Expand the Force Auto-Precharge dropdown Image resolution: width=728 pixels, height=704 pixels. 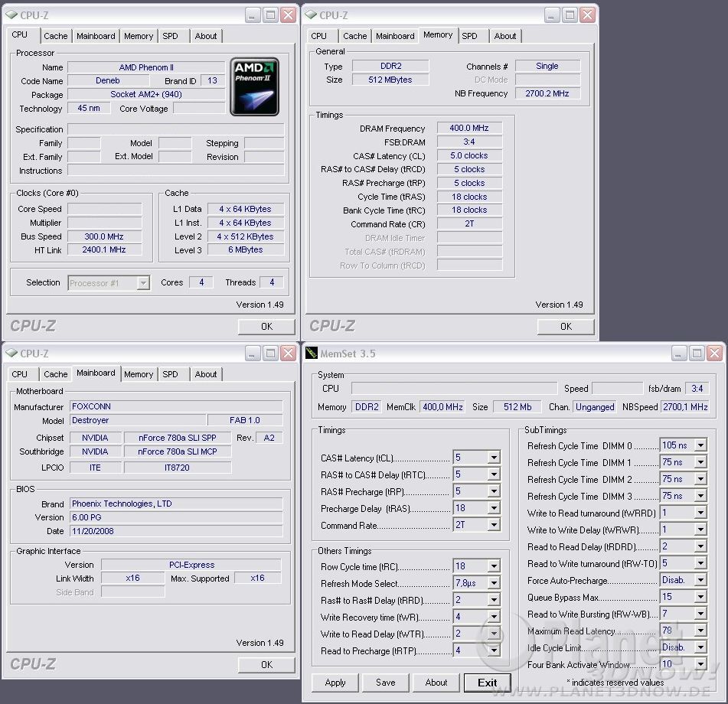tap(700, 581)
